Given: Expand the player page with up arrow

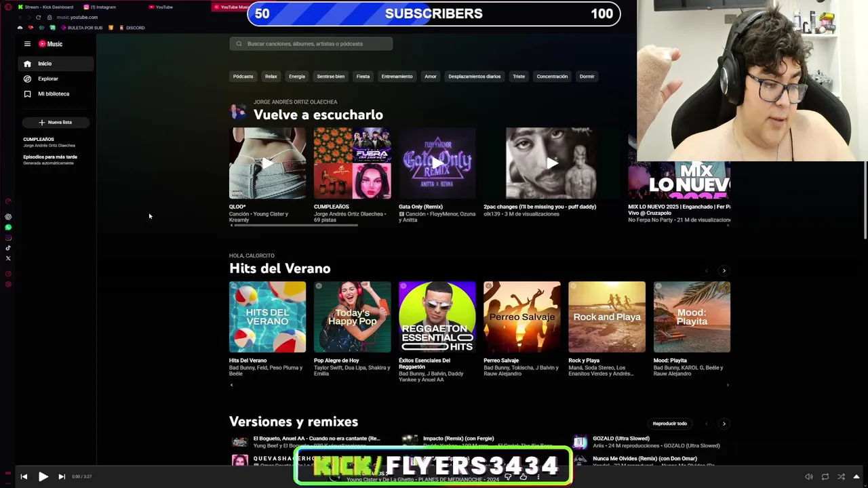Looking at the screenshot, I should tap(856, 476).
